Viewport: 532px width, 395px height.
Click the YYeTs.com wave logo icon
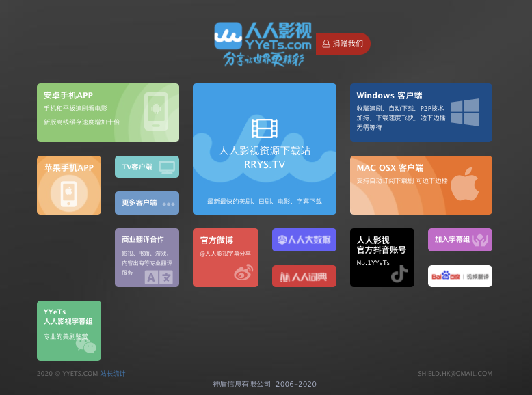pos(228,36)
